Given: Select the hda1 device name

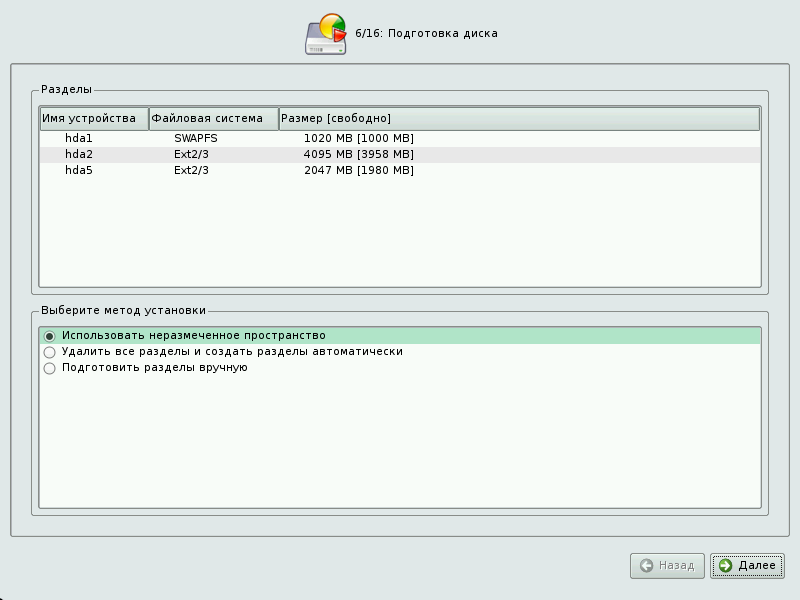Looking at the screenshot, I should (79, 139).
